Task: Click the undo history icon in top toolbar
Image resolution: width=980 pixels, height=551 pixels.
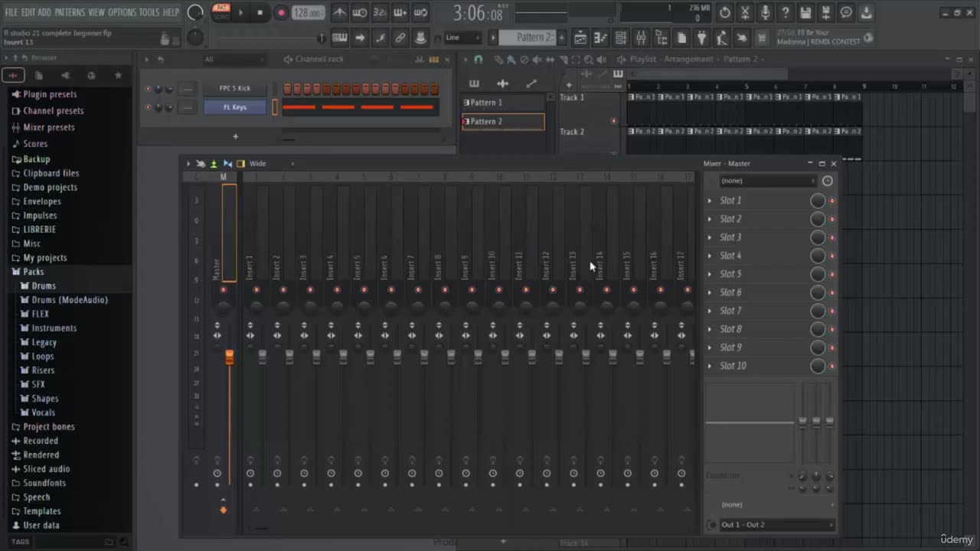Action: [x=724, y=13]
